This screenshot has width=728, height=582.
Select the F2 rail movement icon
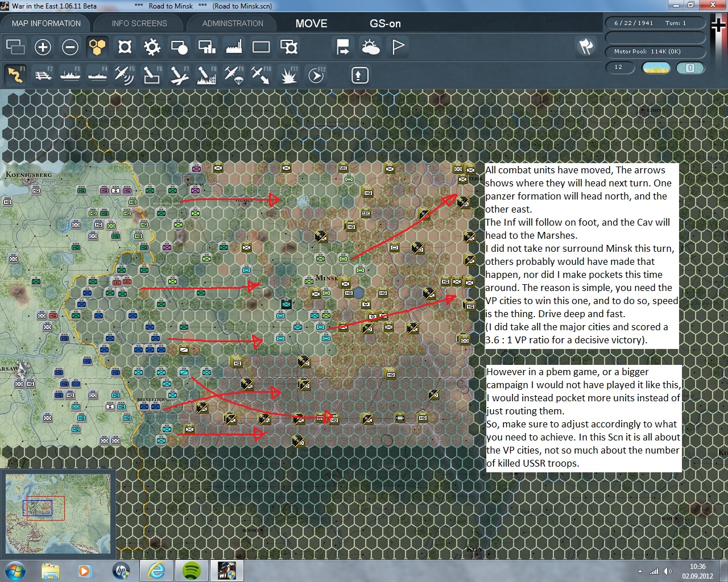tap(43, 75)
